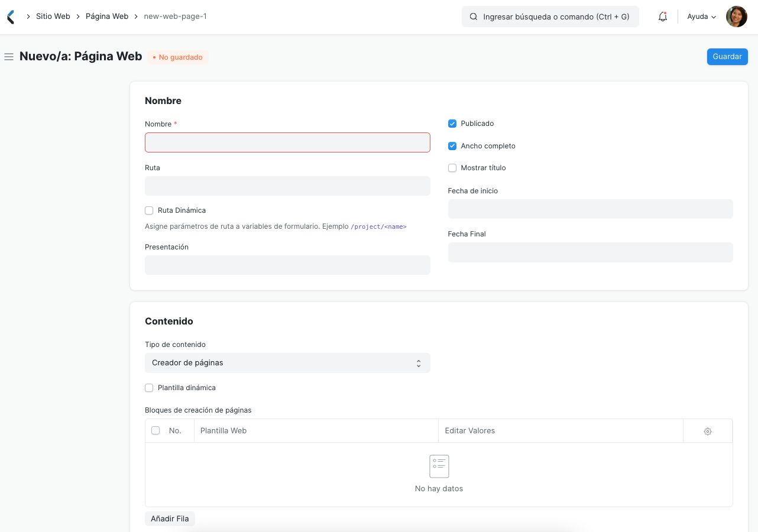The height and width of the screenshot is (532, 758).
Task: Enable the Mostrar título checkbox
Action: 452,168
